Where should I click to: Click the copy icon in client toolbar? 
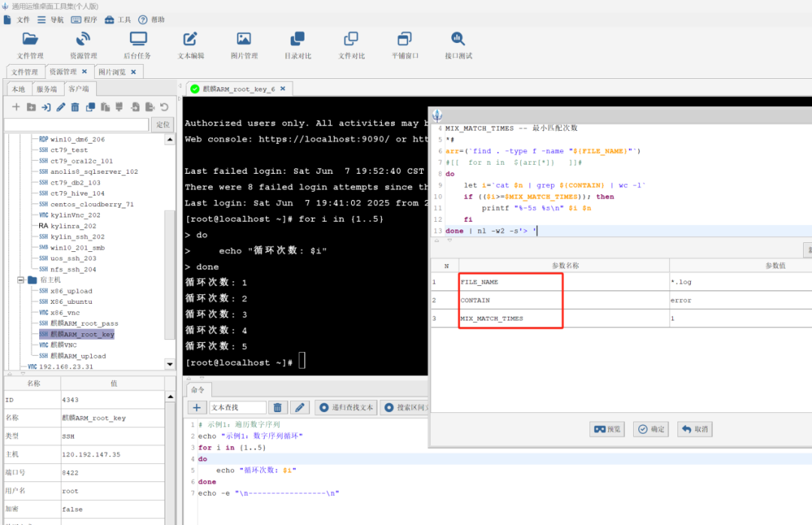click(x=90, y=107)
